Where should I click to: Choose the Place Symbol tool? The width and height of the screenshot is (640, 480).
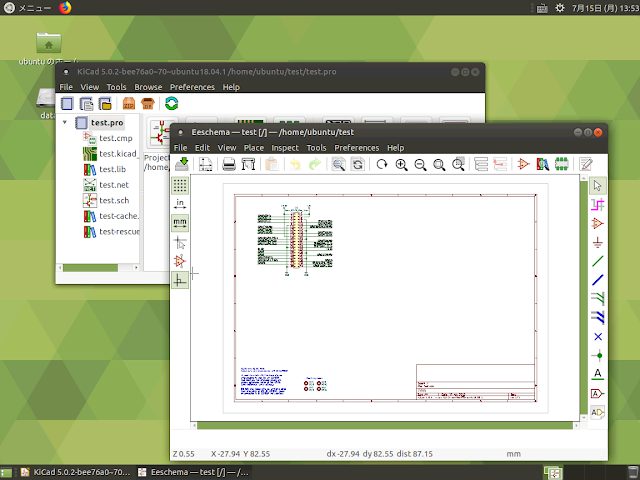pos(598,224)
